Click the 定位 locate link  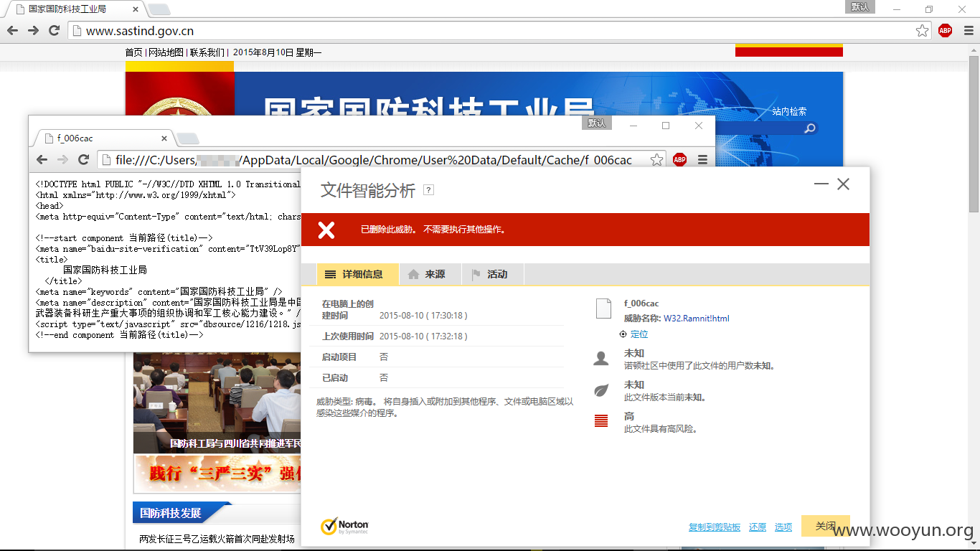[639, 334]
